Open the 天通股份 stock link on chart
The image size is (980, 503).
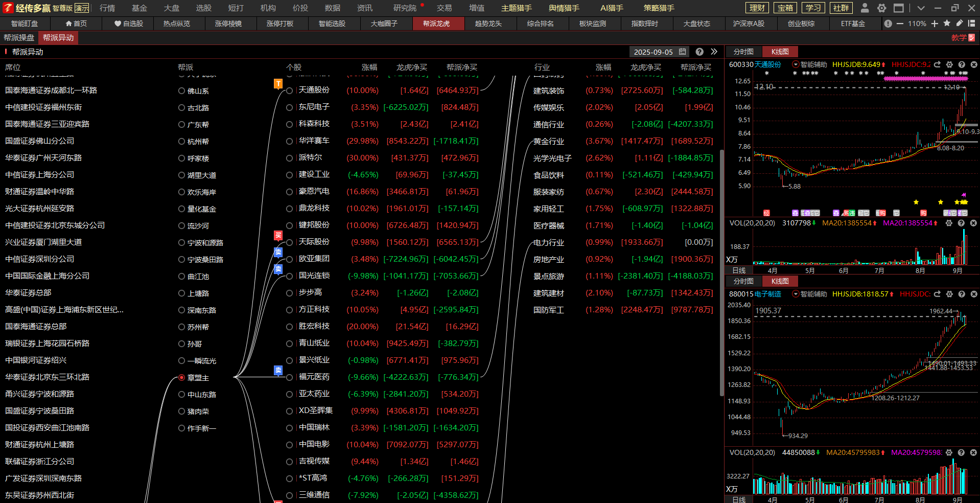coord(768,64)
